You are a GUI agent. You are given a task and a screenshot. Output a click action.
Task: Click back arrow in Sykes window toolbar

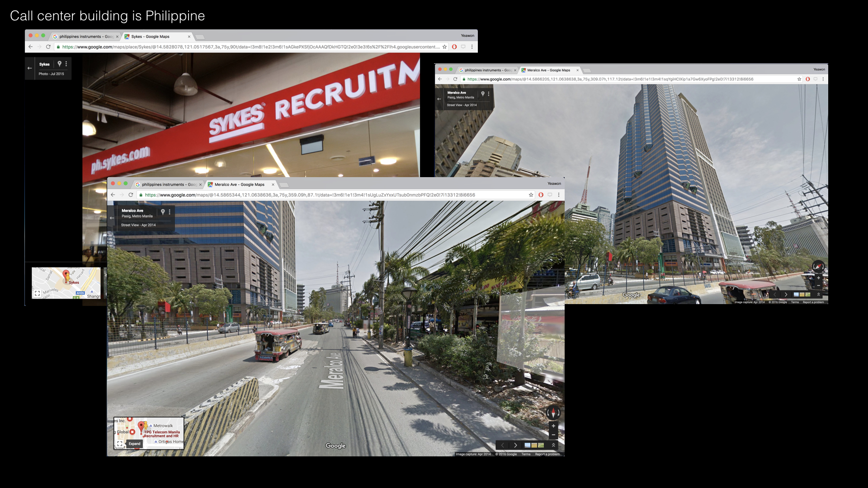tap(30, 47)
